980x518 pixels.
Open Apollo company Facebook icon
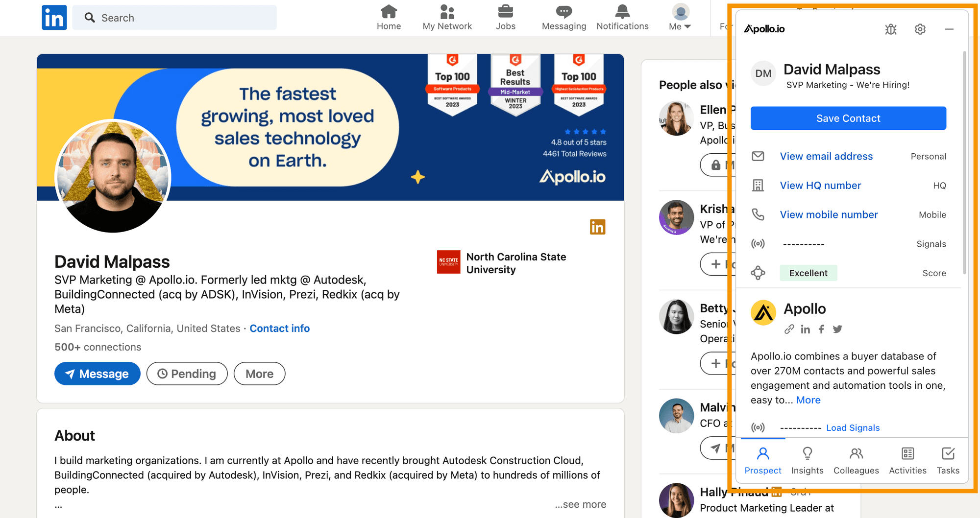[822, 330]
